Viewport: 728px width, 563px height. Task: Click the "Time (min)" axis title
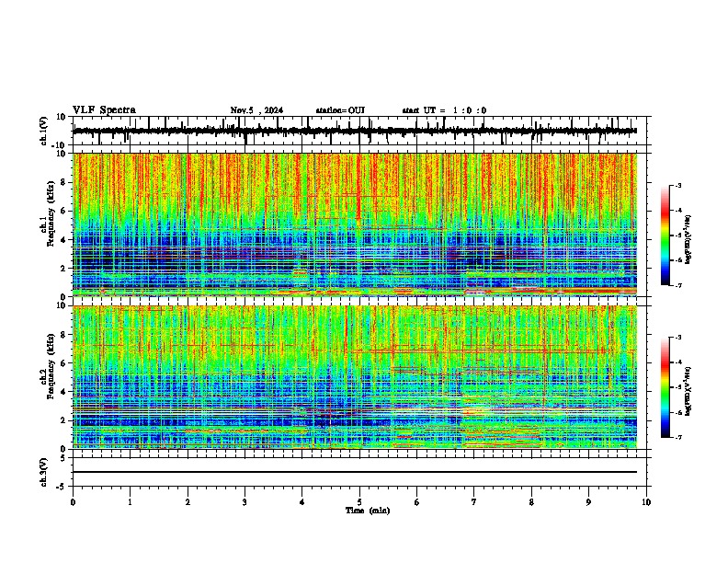click(x=368, y=511)
